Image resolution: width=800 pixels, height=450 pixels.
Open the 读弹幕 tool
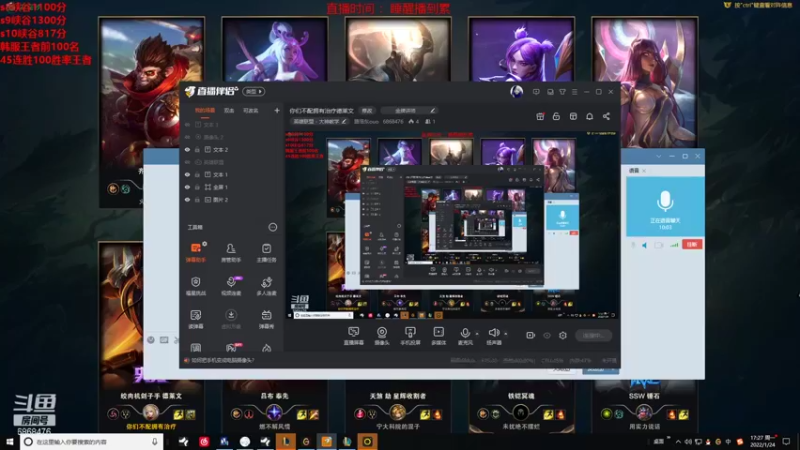[x=195, y=319]
